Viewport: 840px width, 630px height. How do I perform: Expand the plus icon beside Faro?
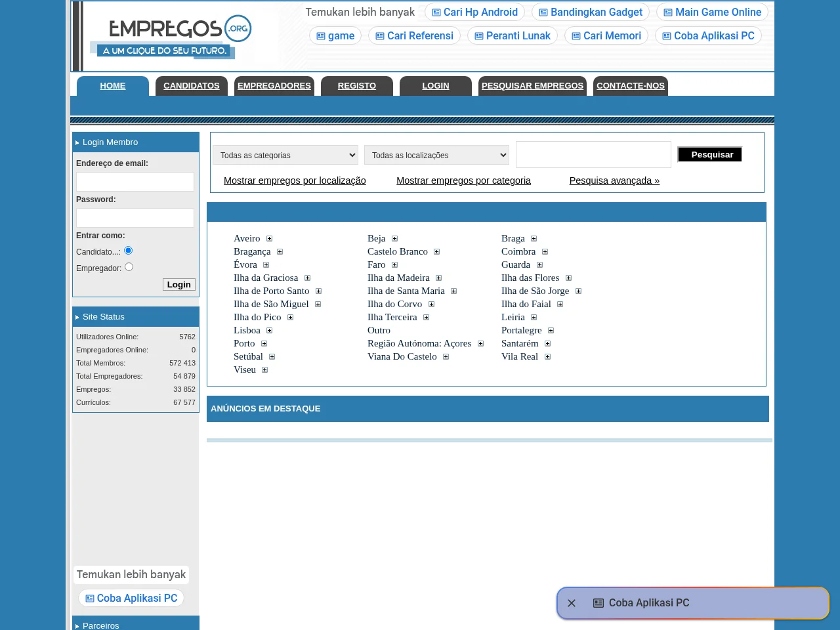click(x=394, y=265)
